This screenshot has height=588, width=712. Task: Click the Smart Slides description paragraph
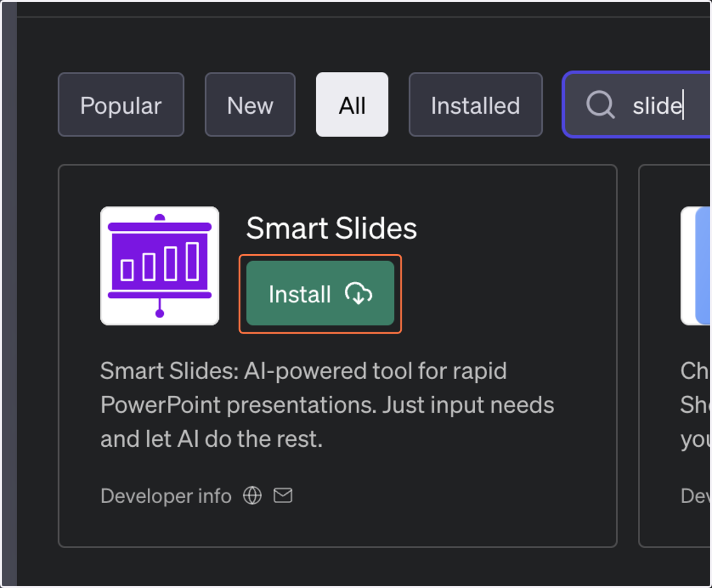tap(328, 405)
